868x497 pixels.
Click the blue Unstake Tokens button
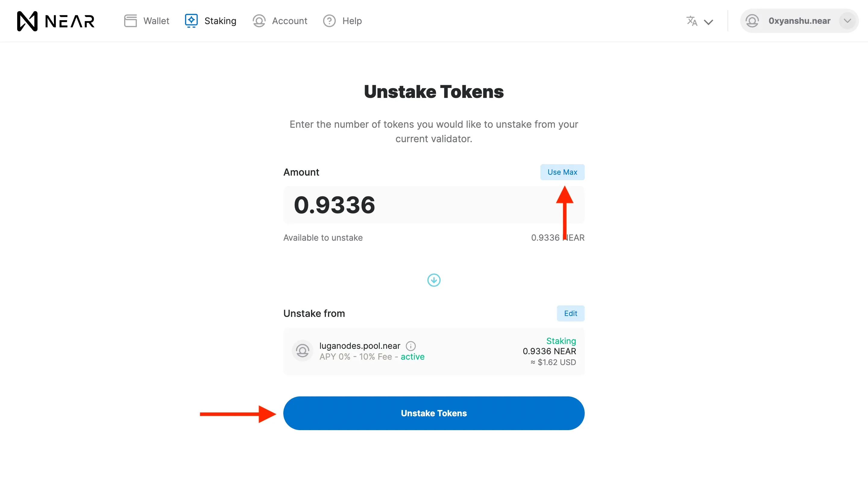point(434,413)
